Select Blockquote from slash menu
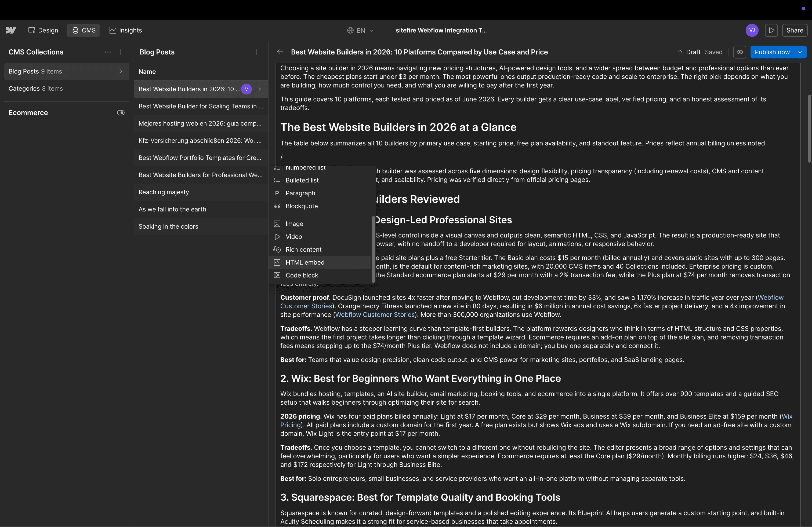The image size is (812, 527). click(320, 206)
